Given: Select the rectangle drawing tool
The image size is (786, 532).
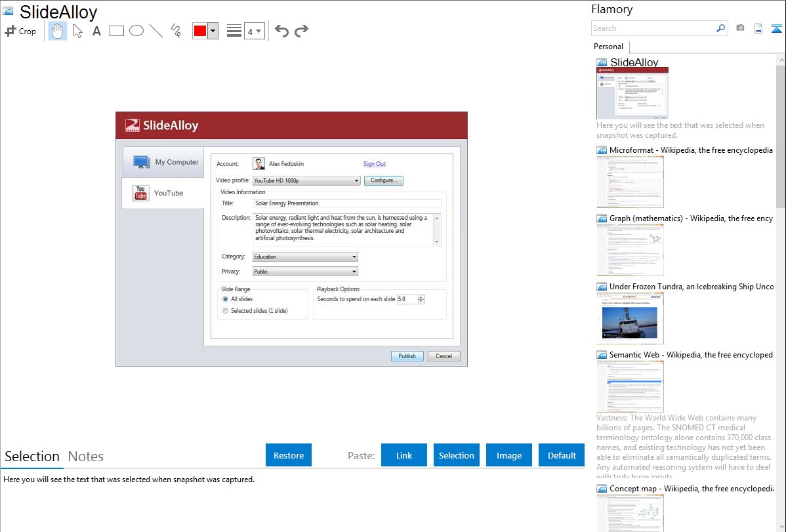Looking at the screenshot, I should 116,31.
